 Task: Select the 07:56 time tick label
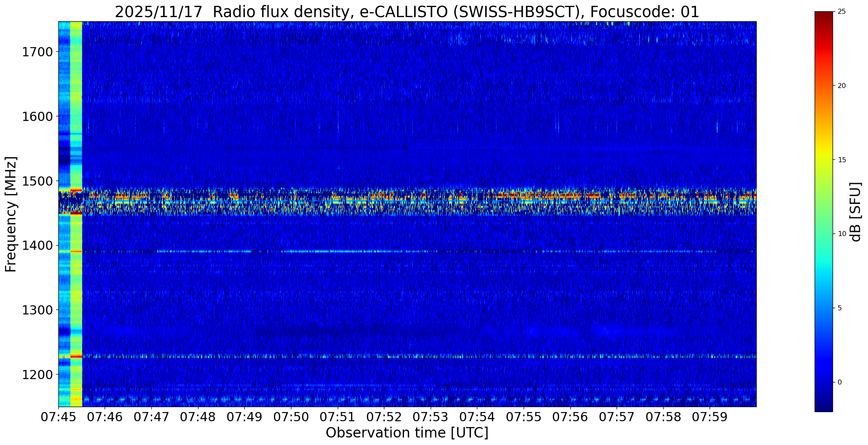point(570,417)
